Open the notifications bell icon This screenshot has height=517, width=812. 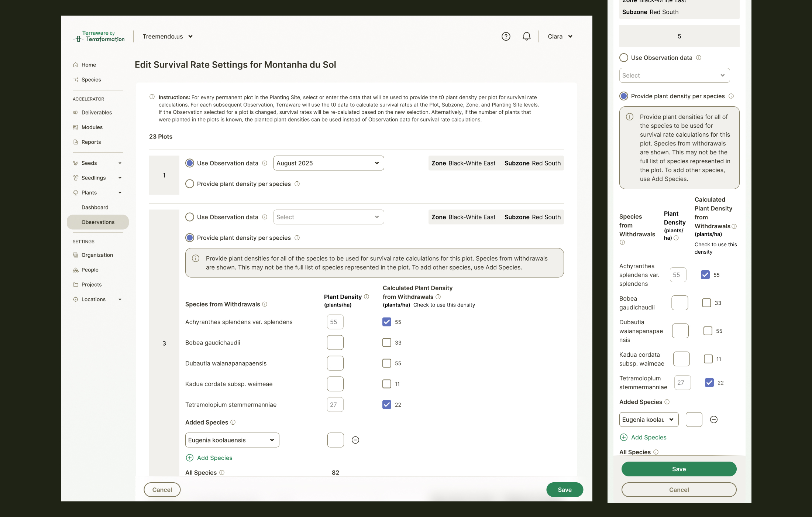(x=526, y=36)
